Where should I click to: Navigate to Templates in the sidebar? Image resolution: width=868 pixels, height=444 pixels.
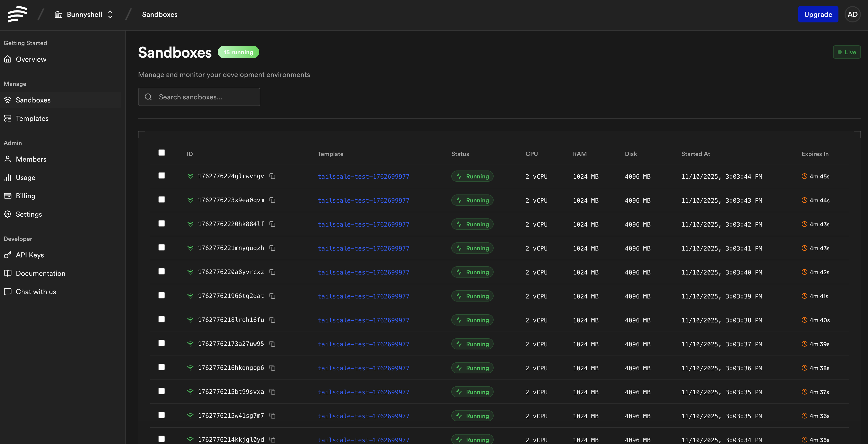click(x=32, y=118)
